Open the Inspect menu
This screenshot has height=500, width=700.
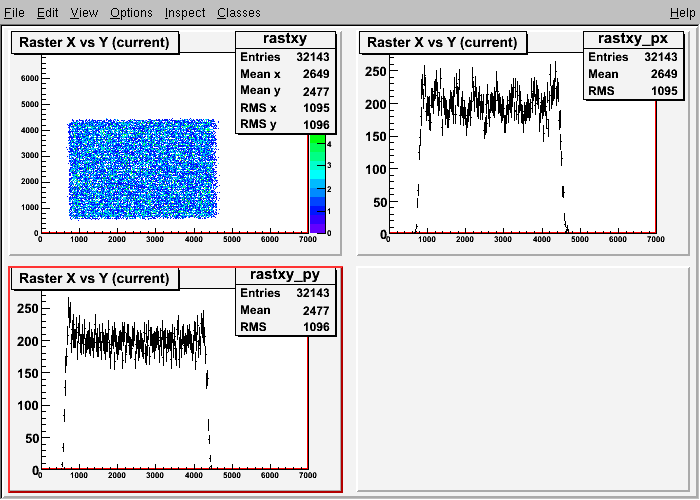pyautogui.click(x=185, y=13)
